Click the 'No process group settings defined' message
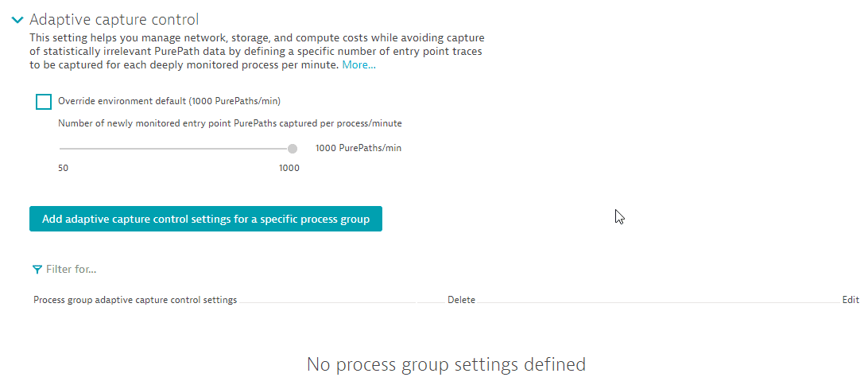 (x=446, y=364)
